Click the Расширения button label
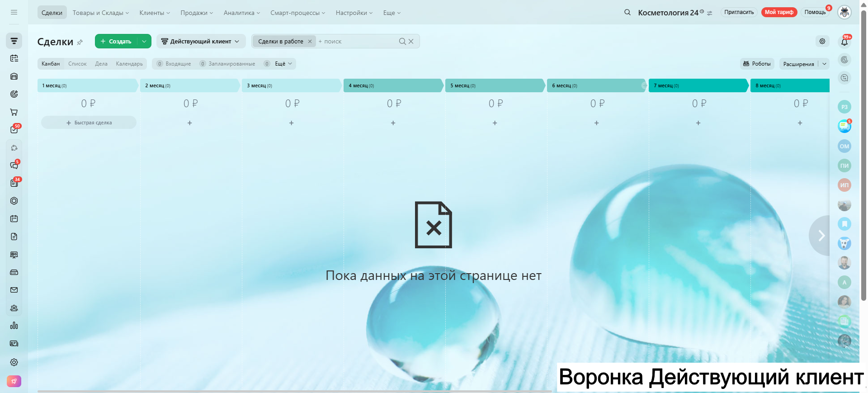Image resolution: width=868 pixels, height=393 pixels. pos(798,64)
